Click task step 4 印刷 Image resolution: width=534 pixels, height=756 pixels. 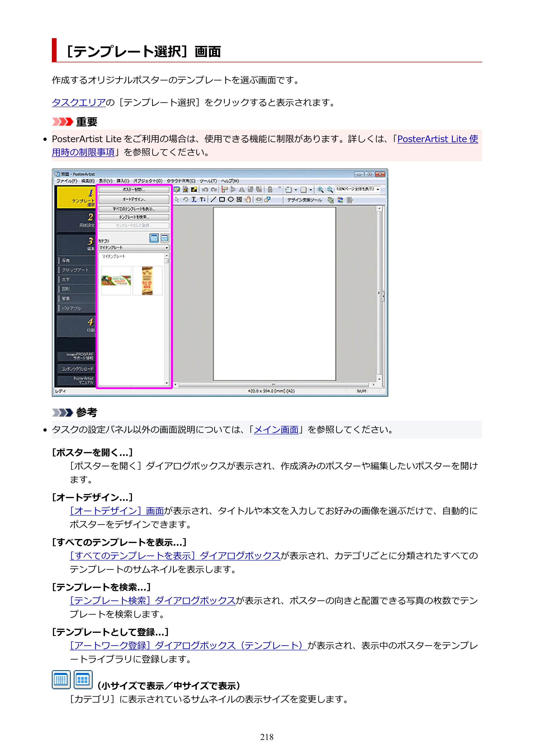(76, 326)
